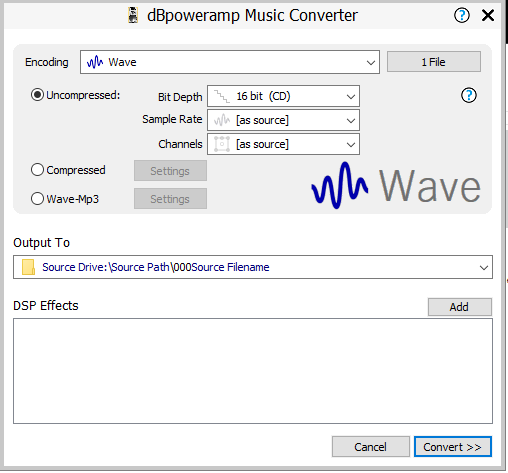
Task: Click the Channels label
Action: tap(180, 144)
